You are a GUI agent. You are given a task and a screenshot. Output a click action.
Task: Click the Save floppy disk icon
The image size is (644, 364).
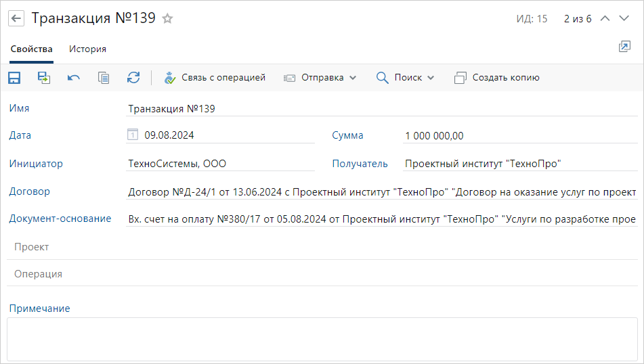tap(14, 78)
